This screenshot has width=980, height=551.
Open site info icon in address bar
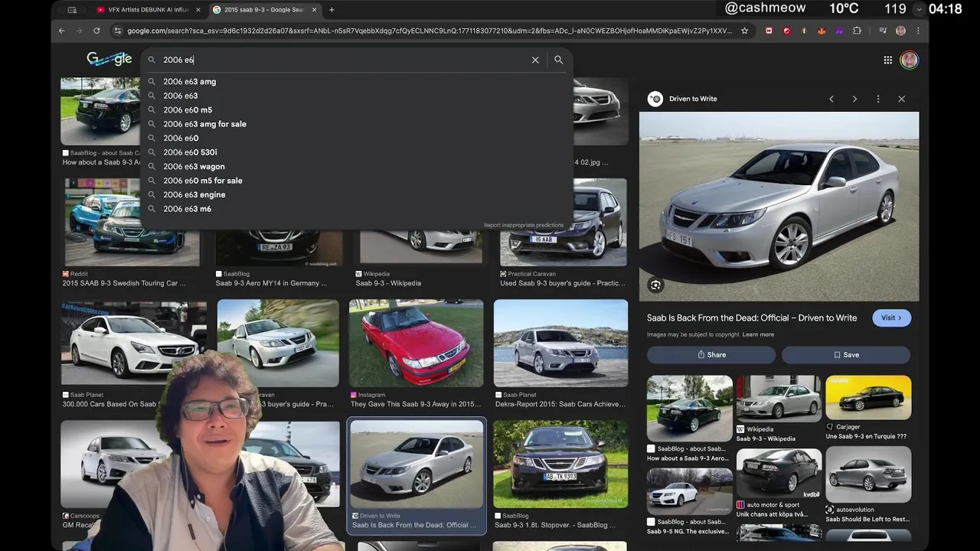[x=117, y=31]
